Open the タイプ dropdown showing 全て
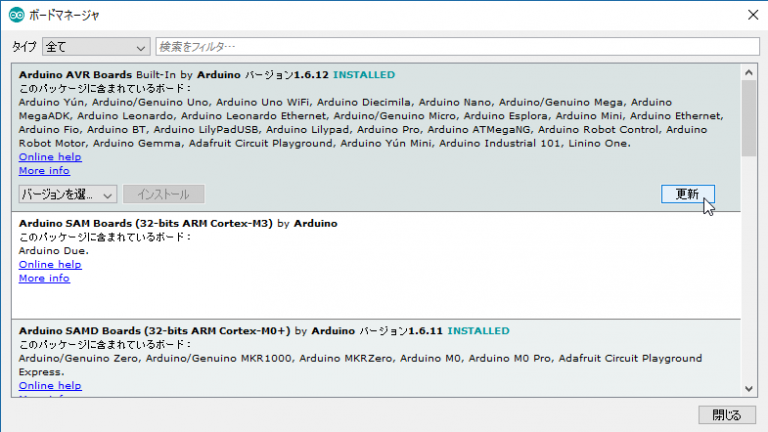The width and height of the screenshot is (768, 432). click(95, 47)
